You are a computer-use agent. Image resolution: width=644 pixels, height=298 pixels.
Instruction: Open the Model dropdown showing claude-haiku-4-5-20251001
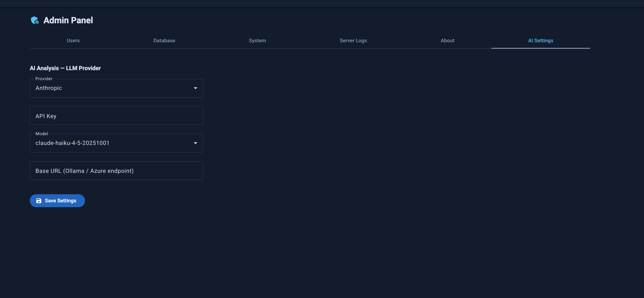coord(116,143)
